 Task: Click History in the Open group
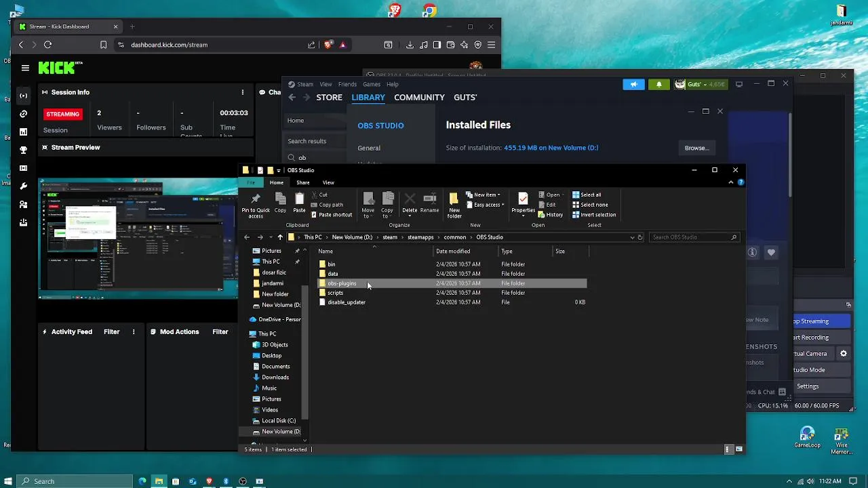(550, 215)
